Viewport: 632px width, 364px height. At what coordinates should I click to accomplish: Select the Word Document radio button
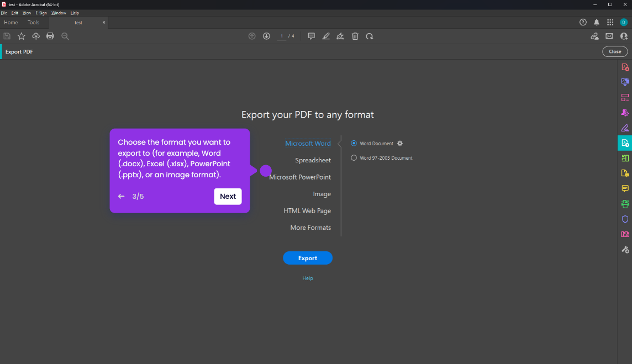point(354,143)
